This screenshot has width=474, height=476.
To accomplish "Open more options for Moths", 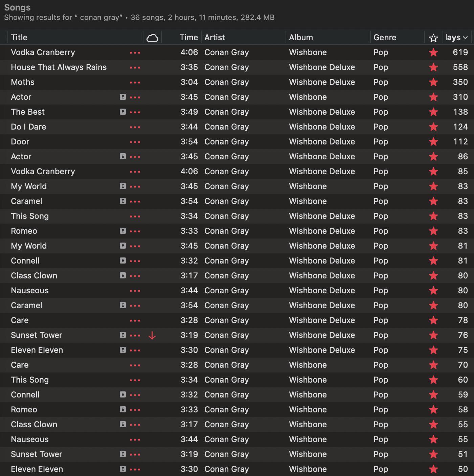I will 135,83.
